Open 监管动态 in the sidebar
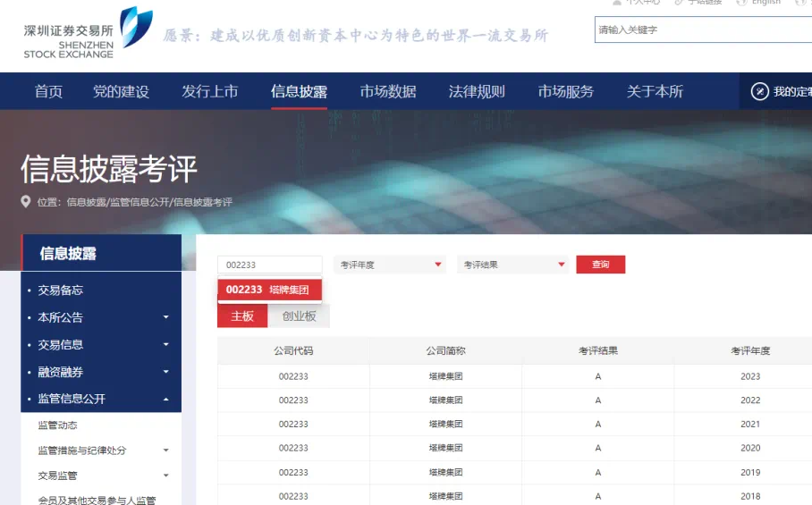Image resolution: width=812 pixels, height=505 pixels. click(x=57, y=425)
